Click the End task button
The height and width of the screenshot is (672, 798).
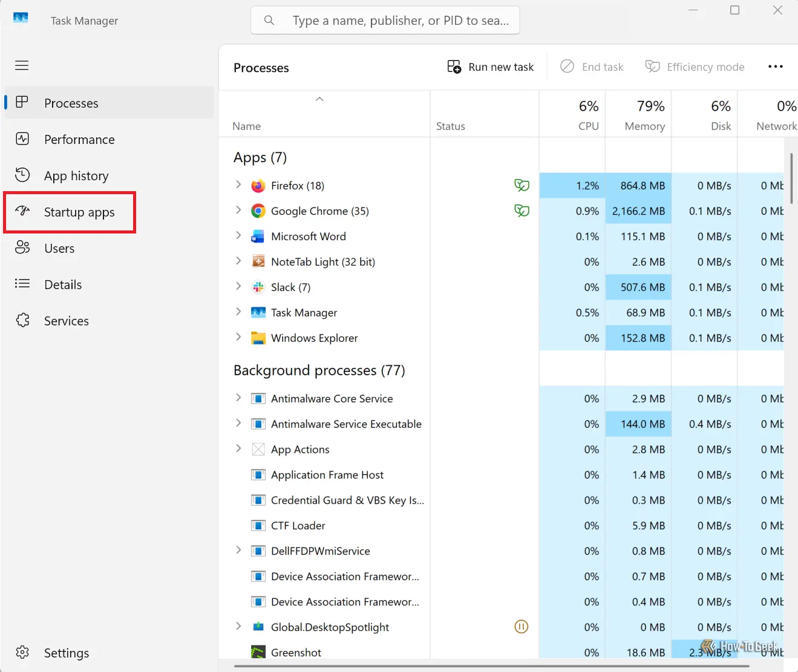click(592, 67)
